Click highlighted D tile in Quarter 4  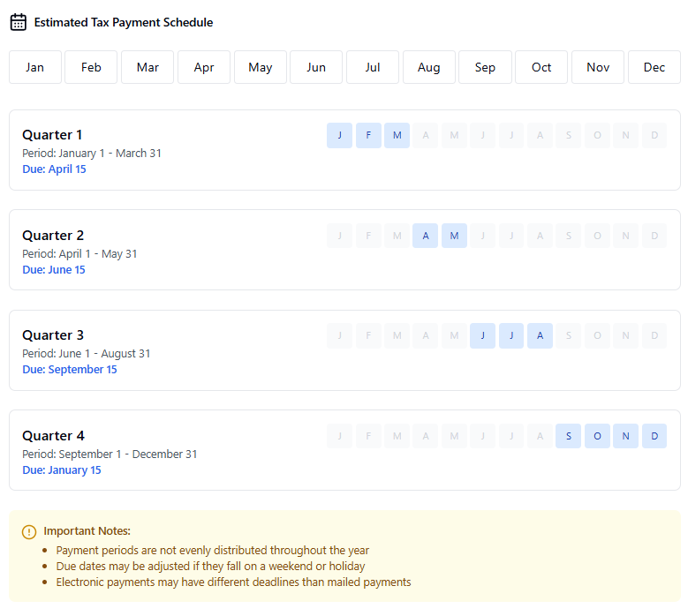coord(654,436)
